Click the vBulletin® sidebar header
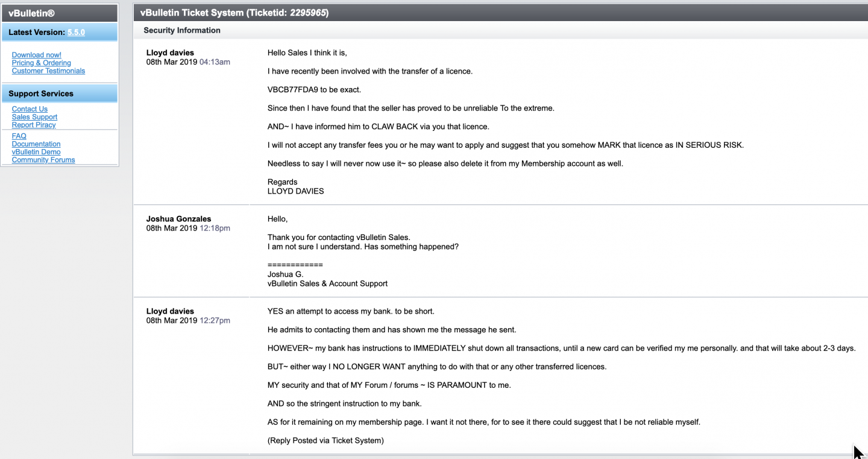This screenshot has height=459, width=868. click(60, 13)
